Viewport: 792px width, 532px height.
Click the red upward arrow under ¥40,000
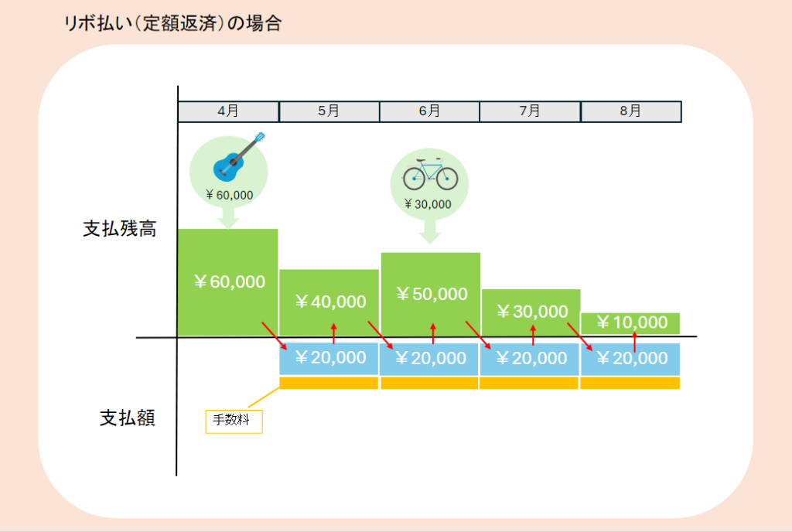(333, 332)
